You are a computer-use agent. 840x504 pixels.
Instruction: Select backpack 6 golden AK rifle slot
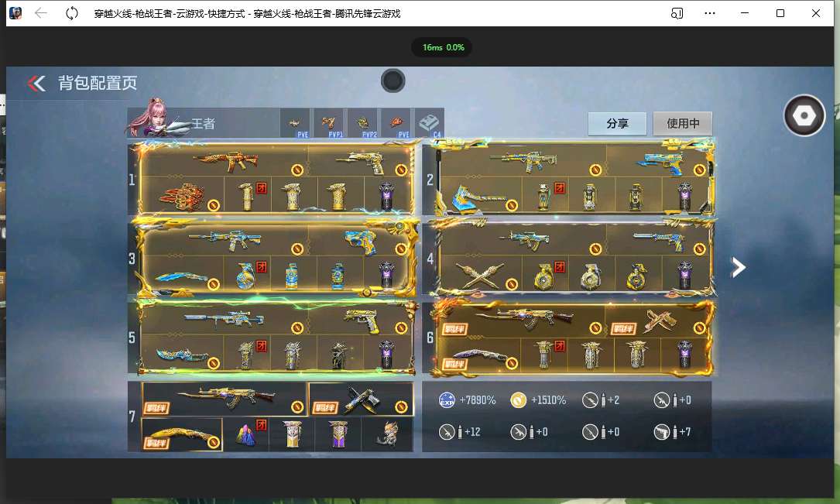point(523,319)
